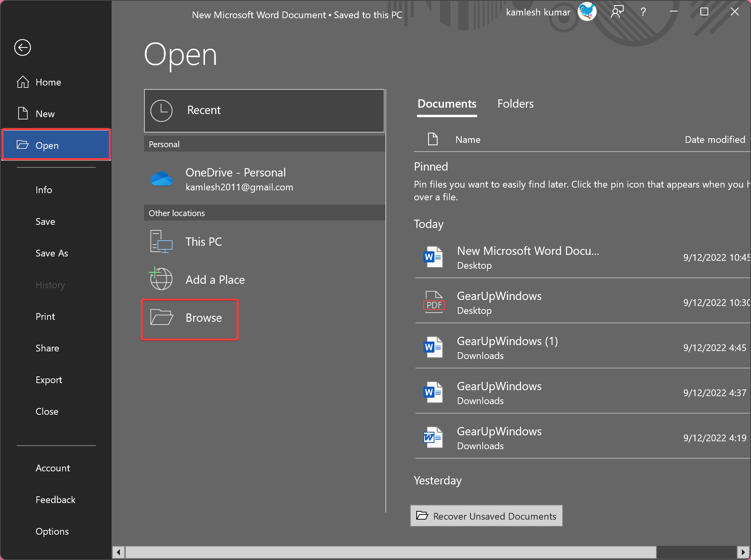Select New in the sidebar

[x=56, y=114]
